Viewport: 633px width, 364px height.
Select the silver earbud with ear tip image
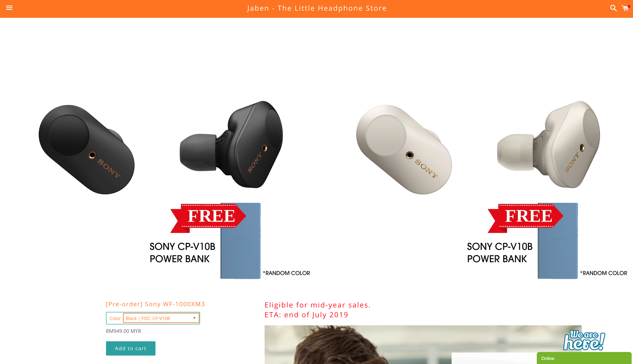point(548,144)
